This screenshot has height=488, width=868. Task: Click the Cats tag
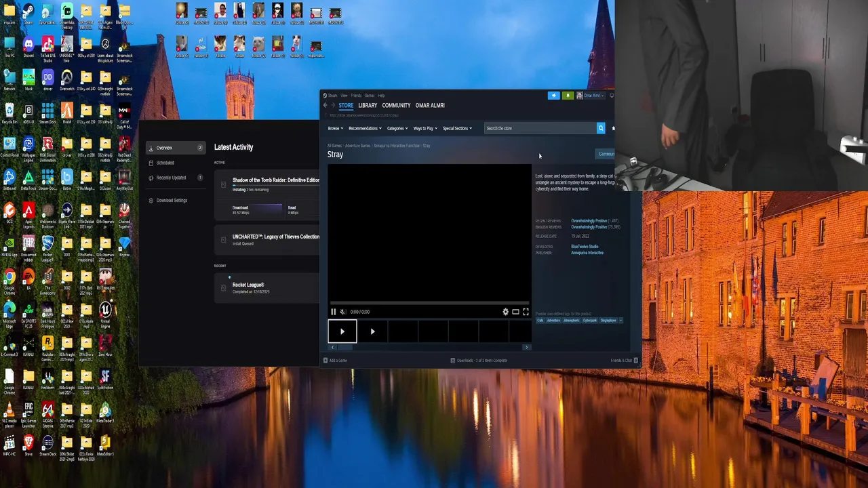[540, 321]
